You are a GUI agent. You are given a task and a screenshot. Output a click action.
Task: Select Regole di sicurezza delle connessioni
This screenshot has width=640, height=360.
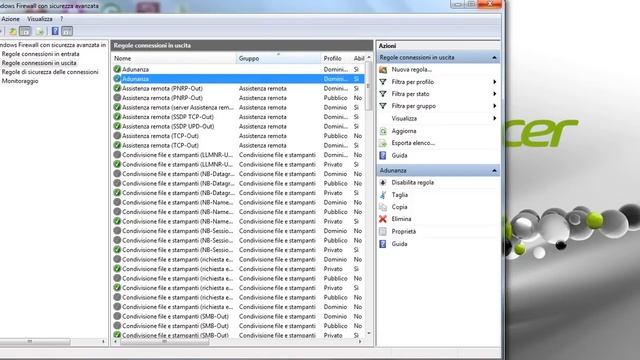(50, 72)
